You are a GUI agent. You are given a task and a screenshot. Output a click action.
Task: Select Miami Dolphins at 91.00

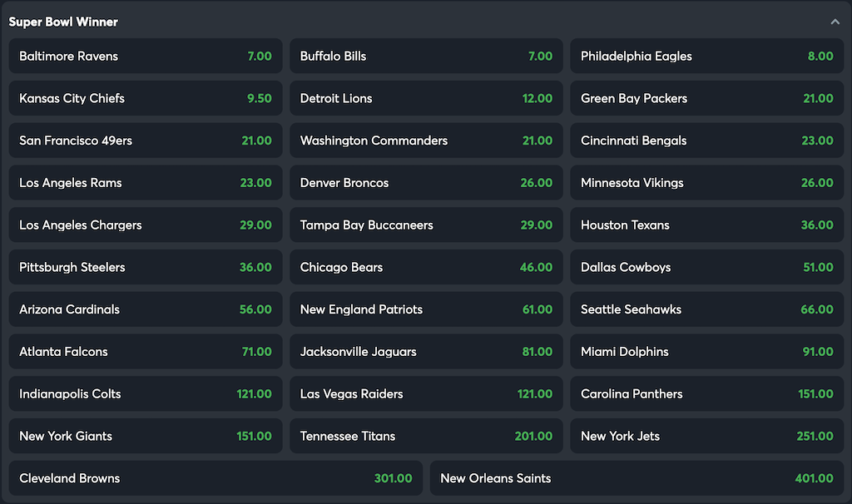point(706,351)
